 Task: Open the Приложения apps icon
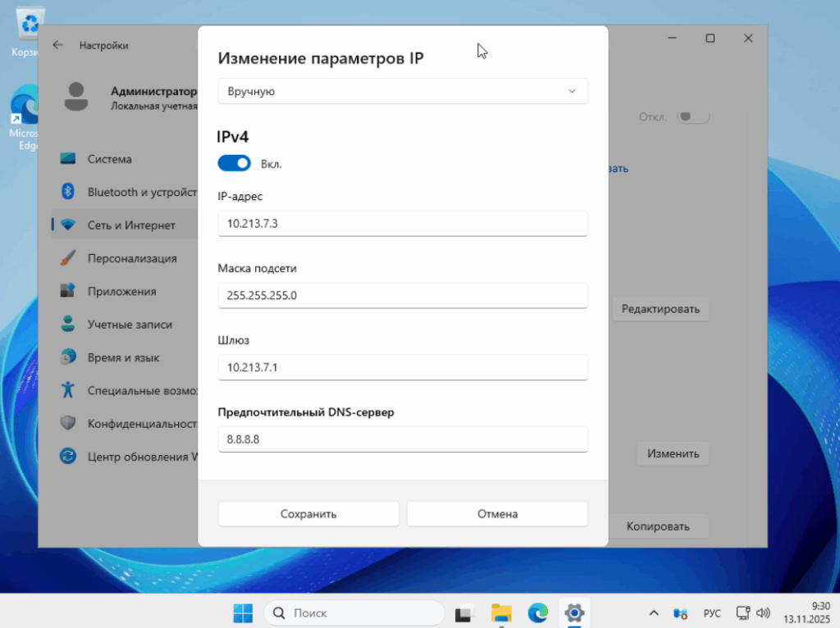tap(68, 291)
